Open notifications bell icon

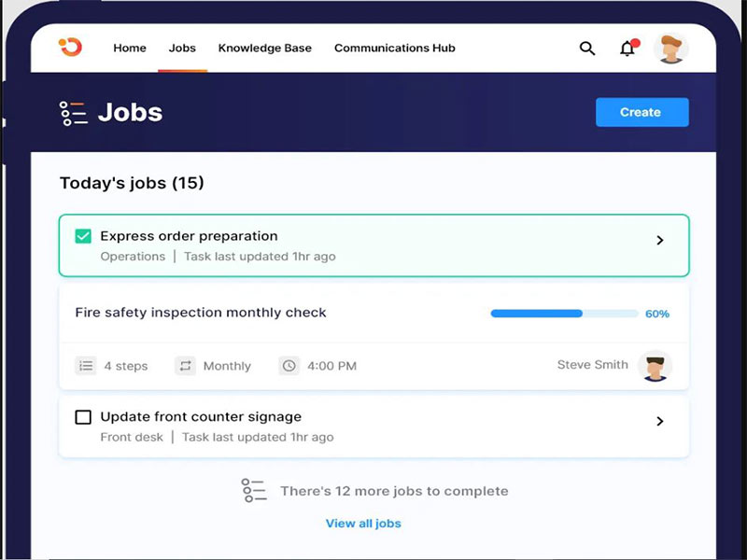coord(627,49)
